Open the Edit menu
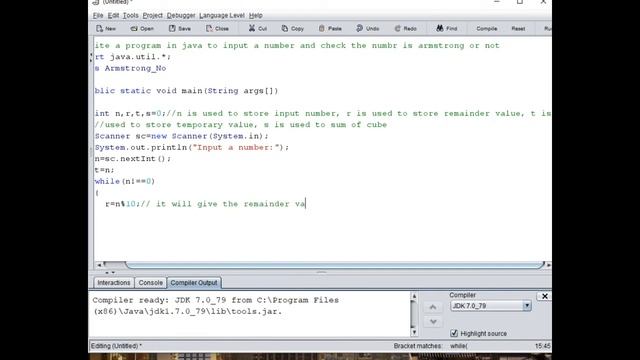Image resolution: width=640 pixels, height=360 pixels. (x=113, y=16)
